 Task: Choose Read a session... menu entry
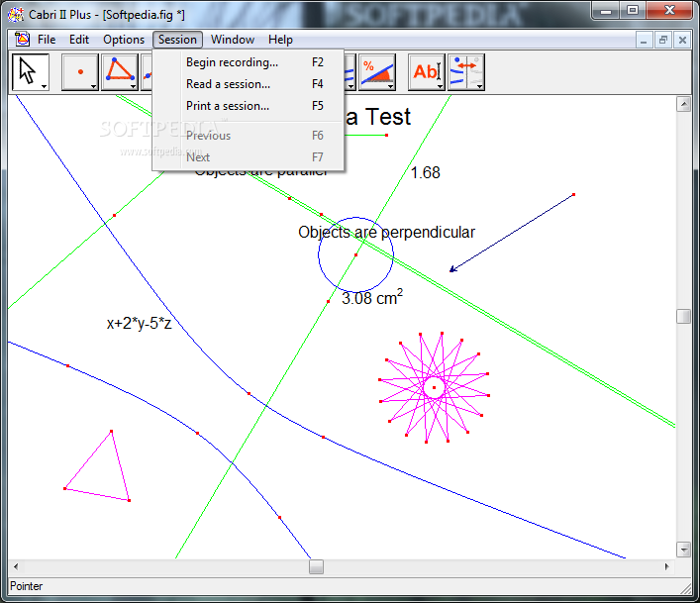point(249,84)
